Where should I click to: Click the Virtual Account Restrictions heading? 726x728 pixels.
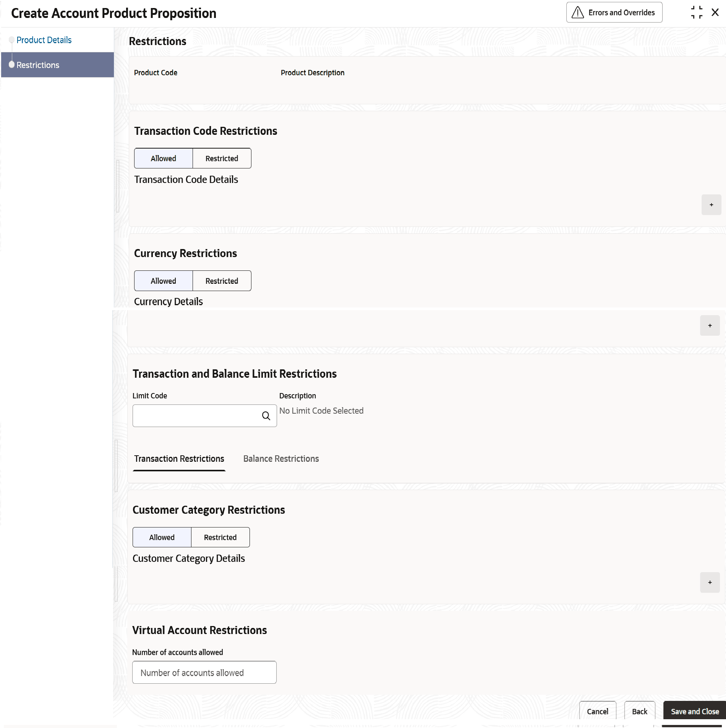pos(199,630)
